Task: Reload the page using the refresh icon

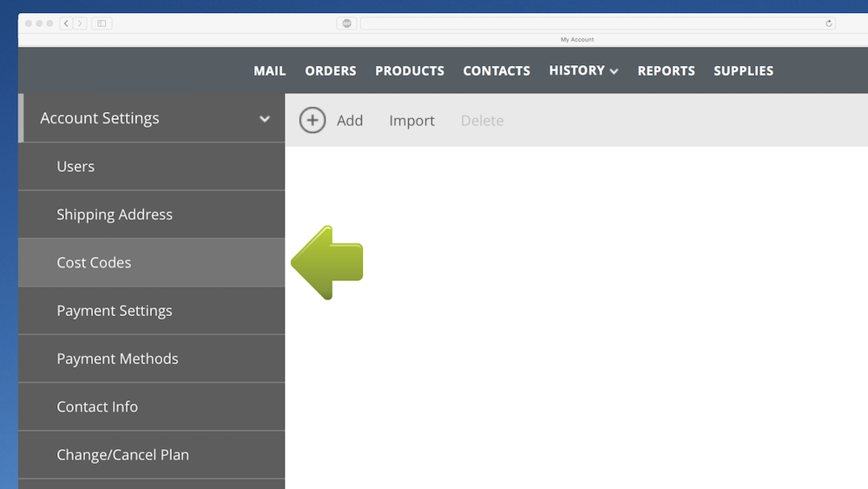Action: coord(829,23)
